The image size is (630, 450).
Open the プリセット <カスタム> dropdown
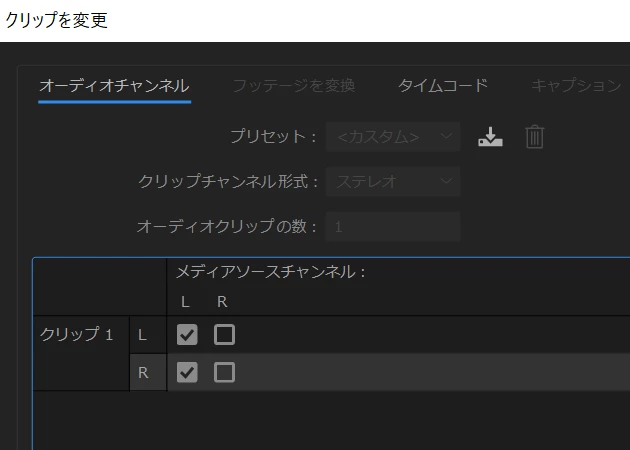point(393,137)
